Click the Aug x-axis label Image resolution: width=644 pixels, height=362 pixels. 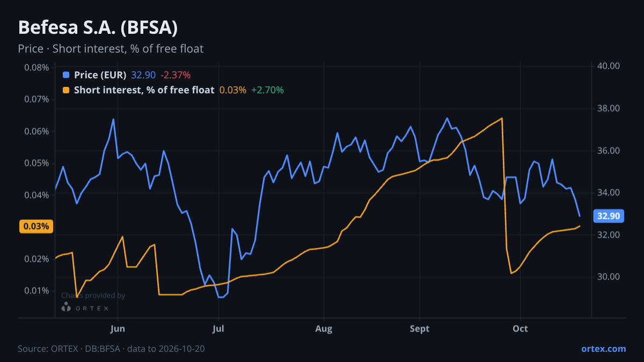pos(324,328)
